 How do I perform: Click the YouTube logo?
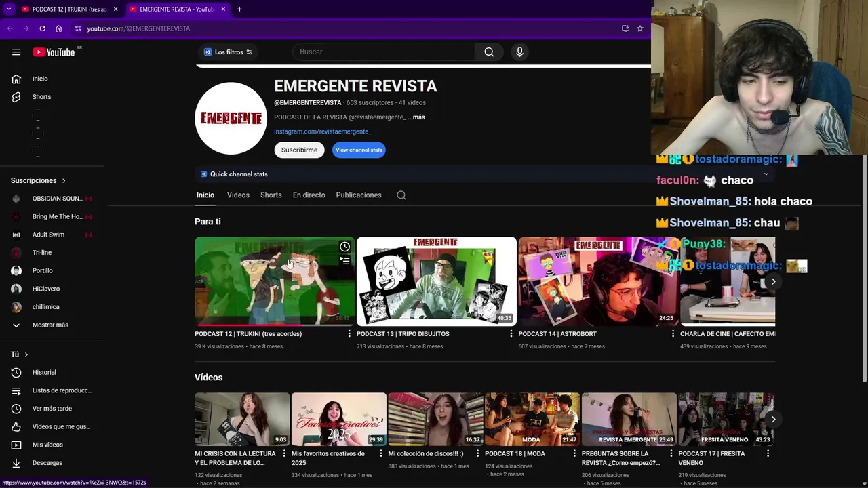coord(54,52)
